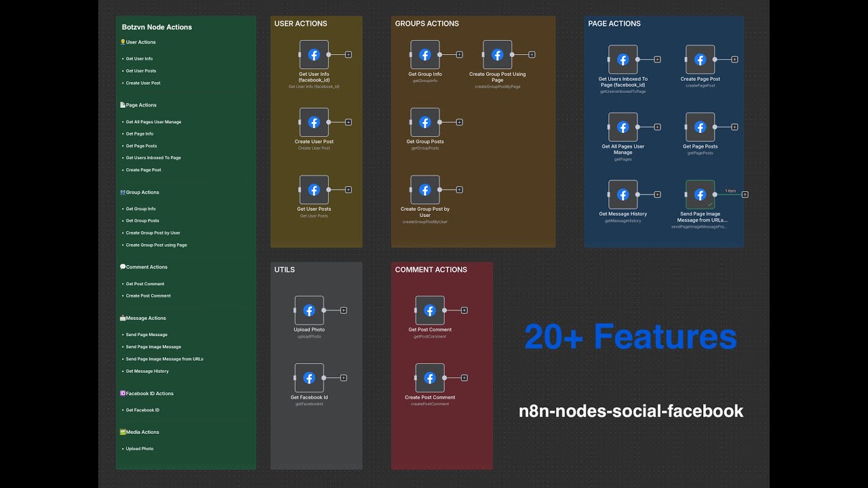Viewport: 868px width, 488px height.
Task: Add node after Create User Post
Action: coord(349,122)
